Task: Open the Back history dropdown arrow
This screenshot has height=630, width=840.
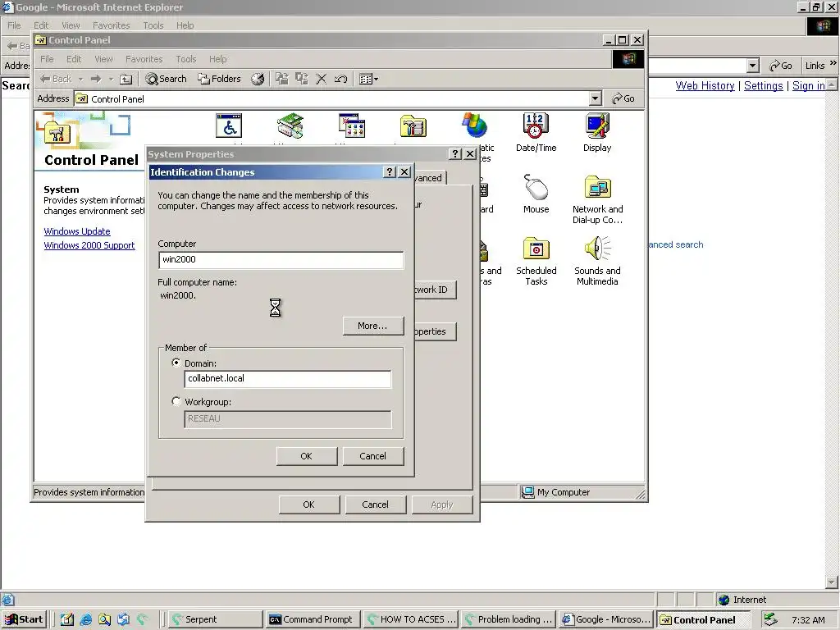Action: [x=80, y=79]
